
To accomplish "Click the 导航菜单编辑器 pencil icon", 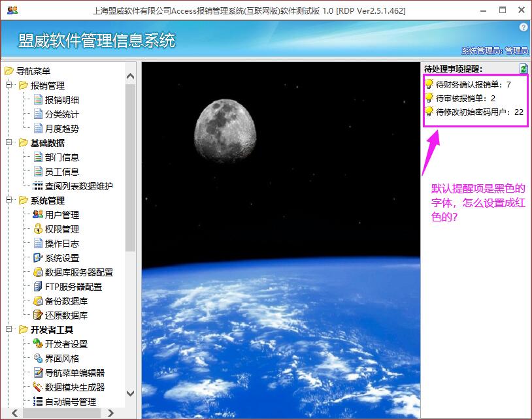I will 38,372.
